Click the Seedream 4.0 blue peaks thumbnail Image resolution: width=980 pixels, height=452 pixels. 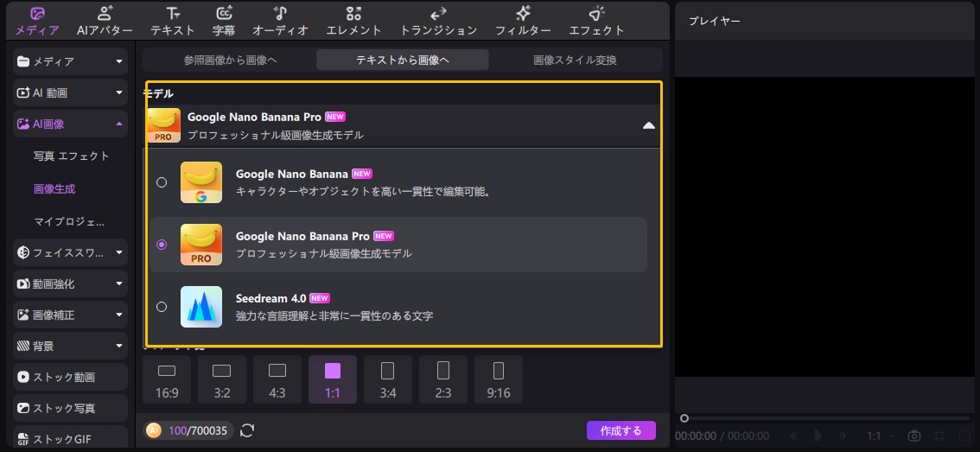[201, 307]
